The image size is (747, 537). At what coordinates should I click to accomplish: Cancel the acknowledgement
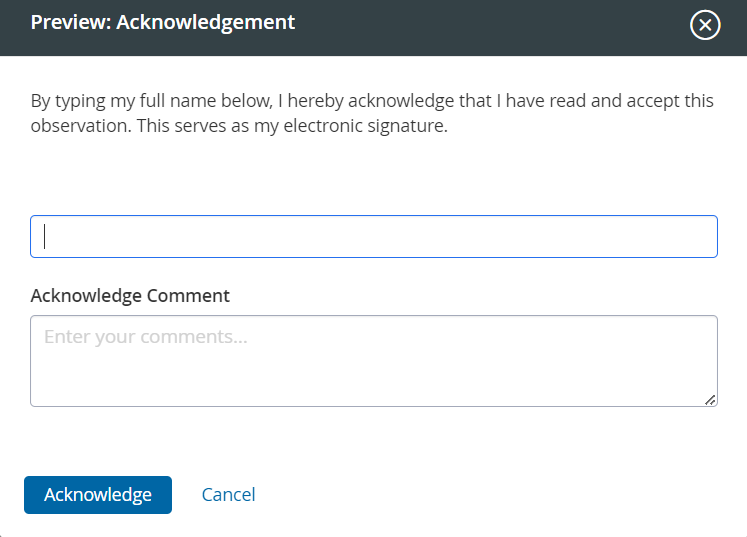(x=228, y=495)
